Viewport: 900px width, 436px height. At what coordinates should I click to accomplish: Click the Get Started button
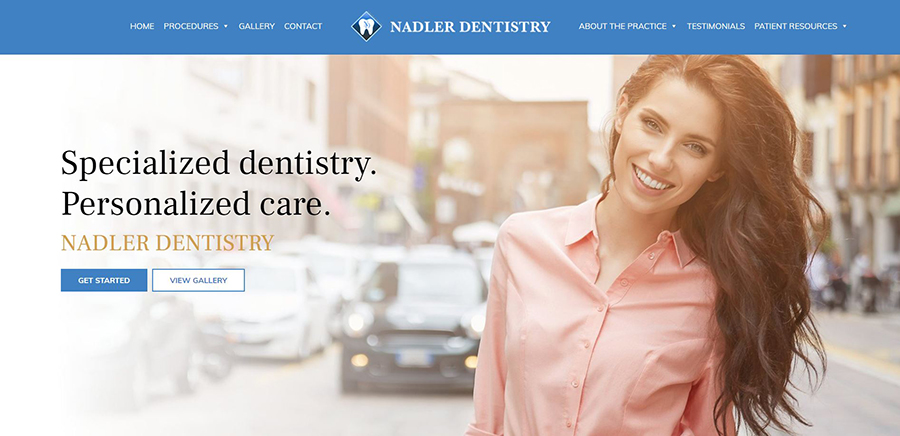click(104, 281)
